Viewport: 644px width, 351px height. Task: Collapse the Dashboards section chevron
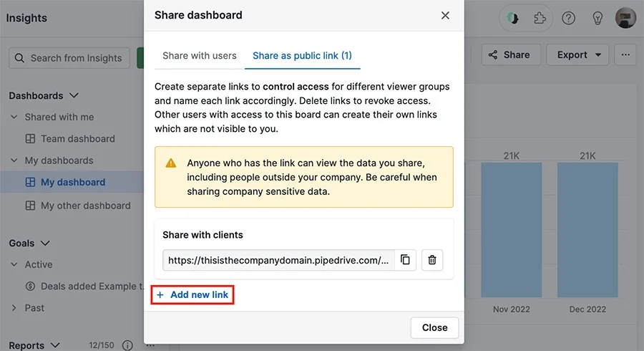tap(74, 96)
